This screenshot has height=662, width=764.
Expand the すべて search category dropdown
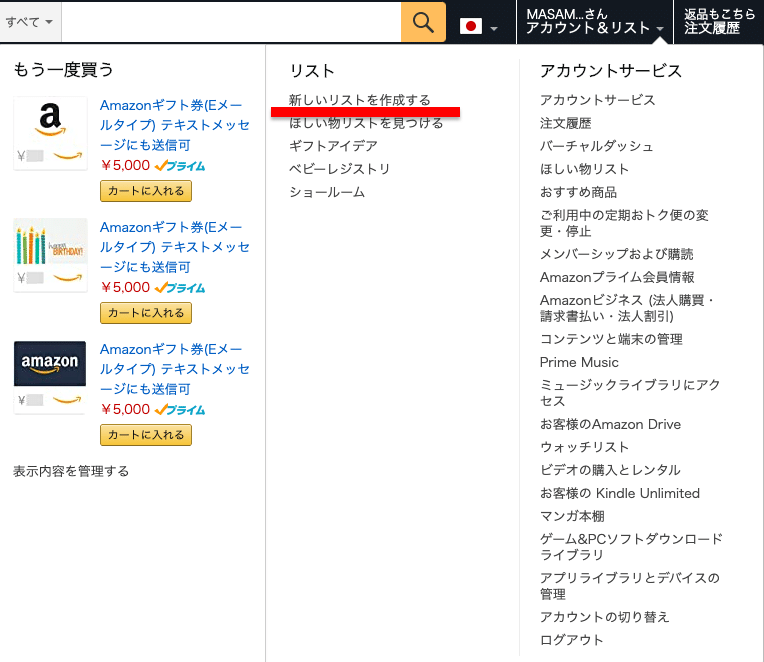tap(30, 22)
